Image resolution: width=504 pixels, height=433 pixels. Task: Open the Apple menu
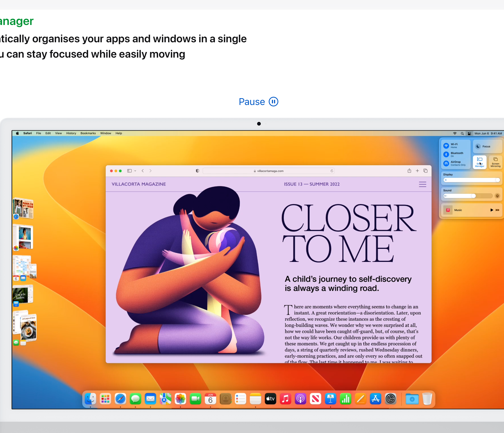[18, 133]
